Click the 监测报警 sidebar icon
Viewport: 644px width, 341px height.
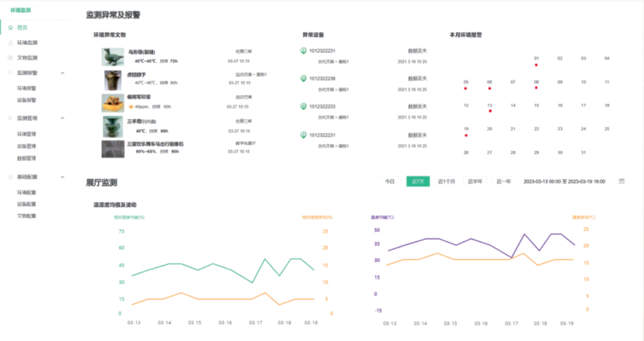(11, 73)
